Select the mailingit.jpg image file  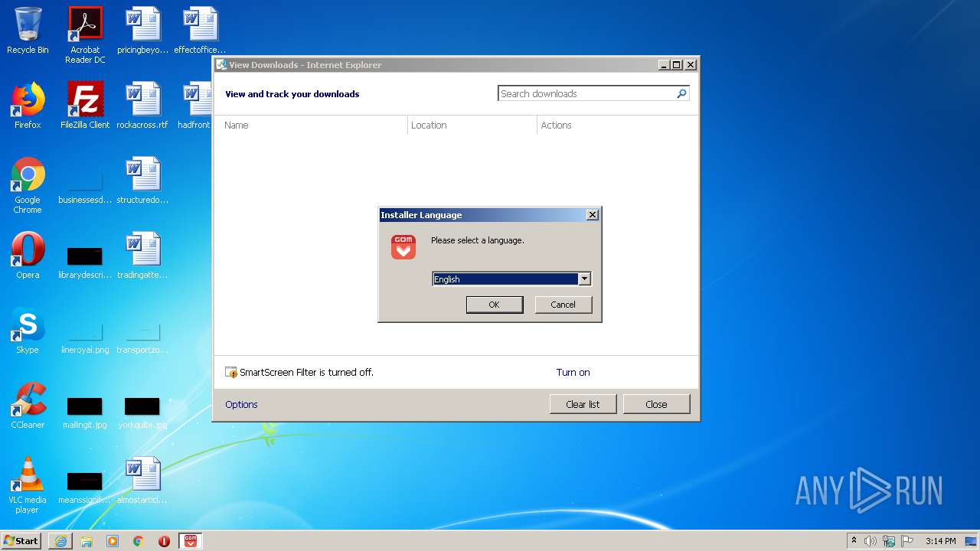85,412
